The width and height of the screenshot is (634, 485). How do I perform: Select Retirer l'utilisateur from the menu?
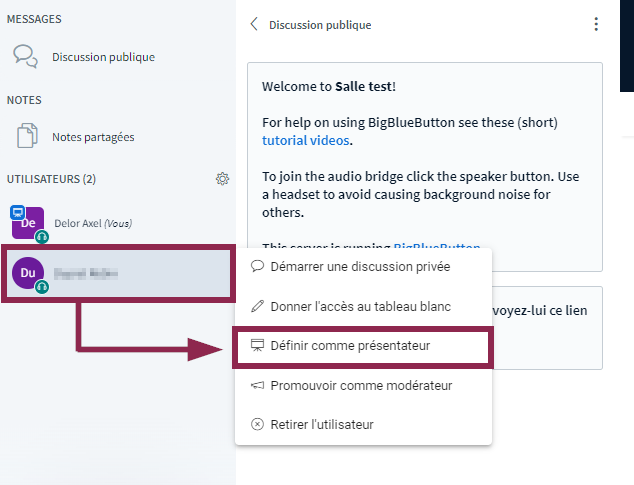(321, 424)
